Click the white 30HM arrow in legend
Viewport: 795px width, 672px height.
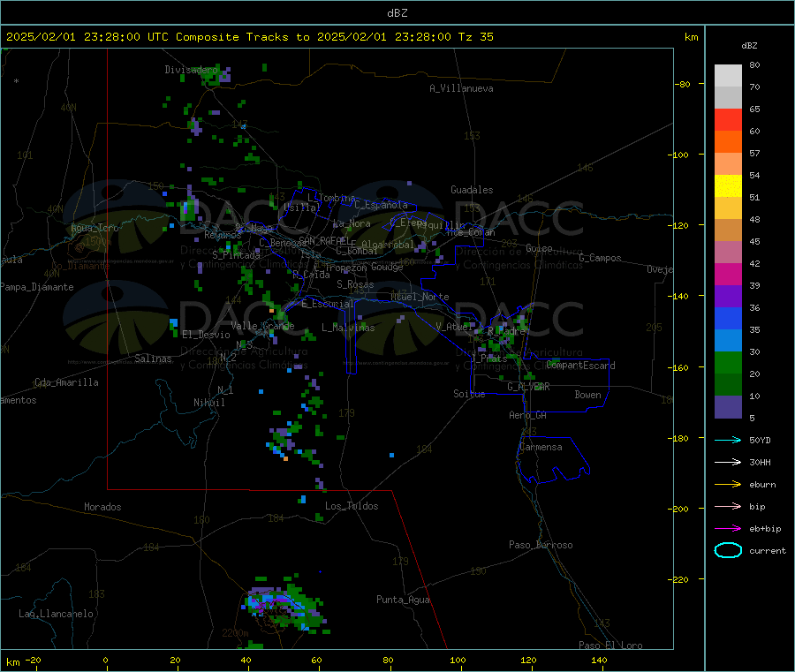pos(728,462)
